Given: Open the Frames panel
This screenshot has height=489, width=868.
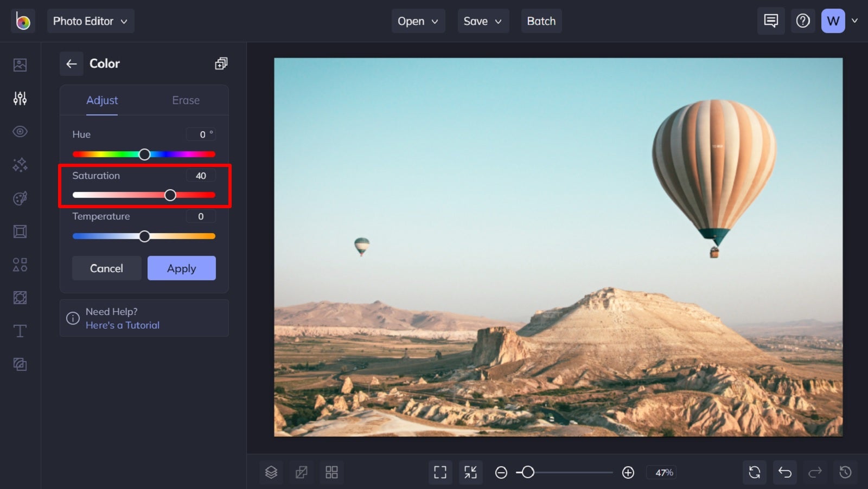Looking at the screenshot, I should point(20,231).
